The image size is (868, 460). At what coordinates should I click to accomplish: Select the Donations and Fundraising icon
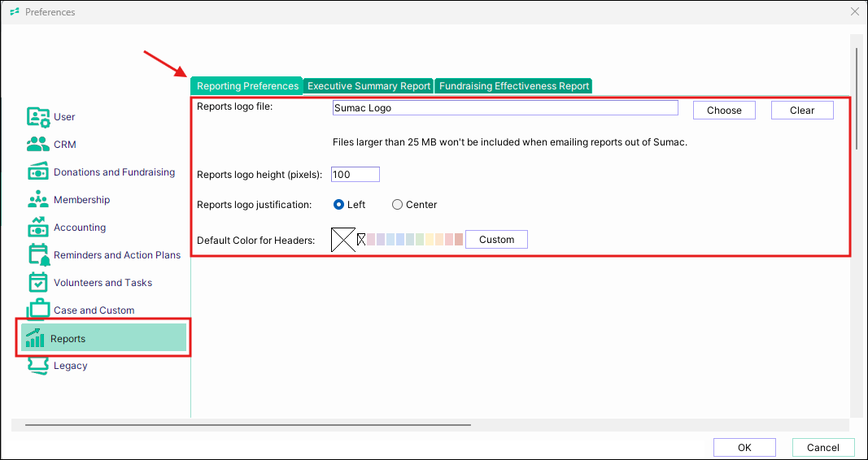38,172
